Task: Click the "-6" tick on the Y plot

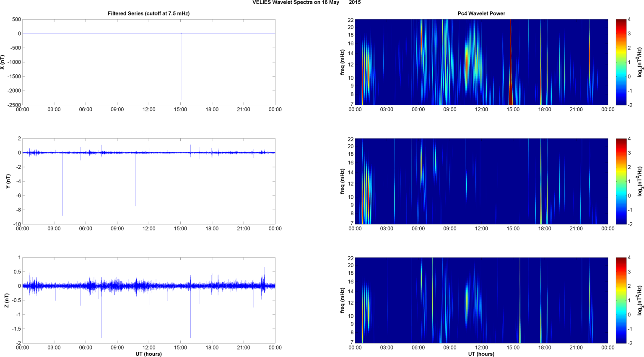Action: 18,195
